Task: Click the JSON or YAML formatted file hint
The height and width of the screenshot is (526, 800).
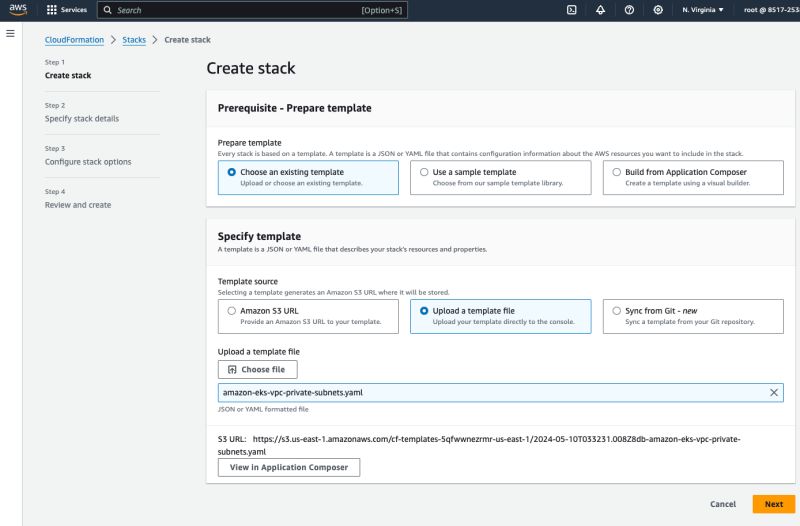Action: click(x=263, y=409)
